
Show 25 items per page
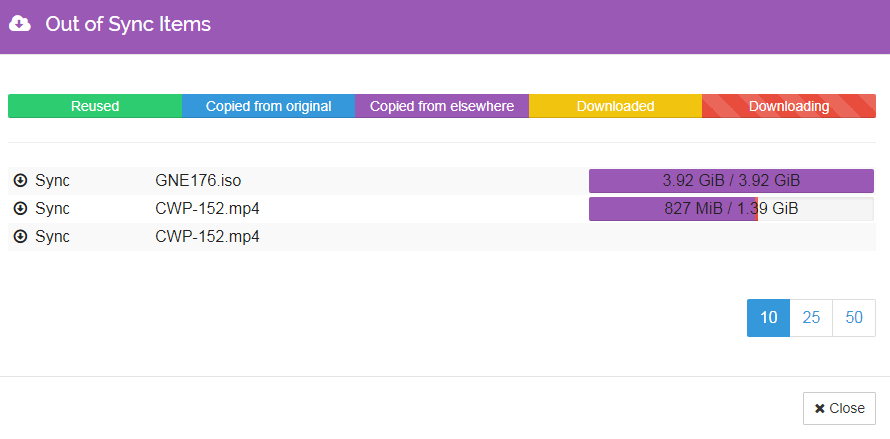[811, 318]
